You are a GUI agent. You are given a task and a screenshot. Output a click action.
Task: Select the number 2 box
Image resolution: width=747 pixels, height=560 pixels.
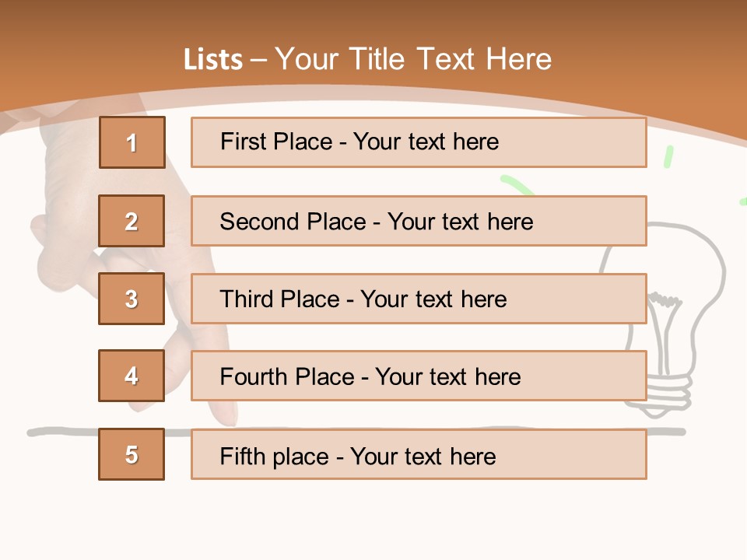tap(132, 221)
